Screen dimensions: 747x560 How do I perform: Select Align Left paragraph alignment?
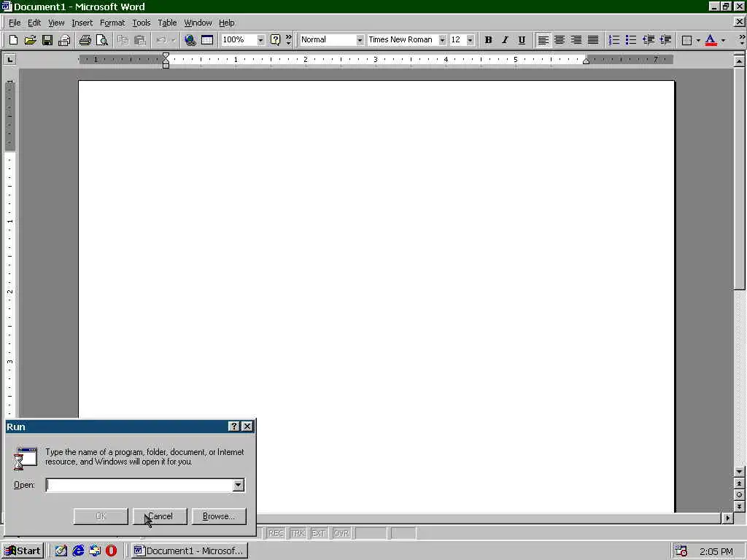[x=543, y=40]
